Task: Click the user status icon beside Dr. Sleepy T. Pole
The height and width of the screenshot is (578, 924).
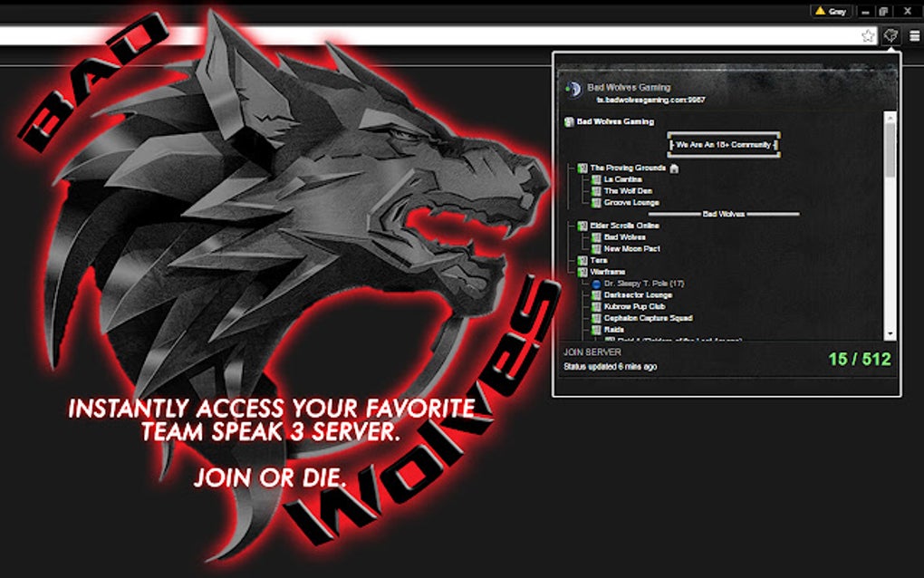Action: pos(597,284)
